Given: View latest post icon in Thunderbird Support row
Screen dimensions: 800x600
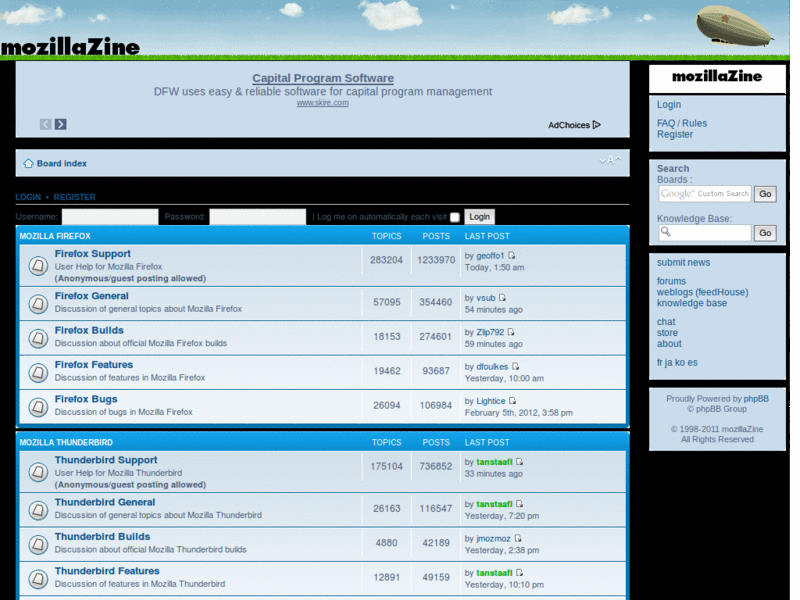Looking at the screenshot, I should (x=519, y=462).
